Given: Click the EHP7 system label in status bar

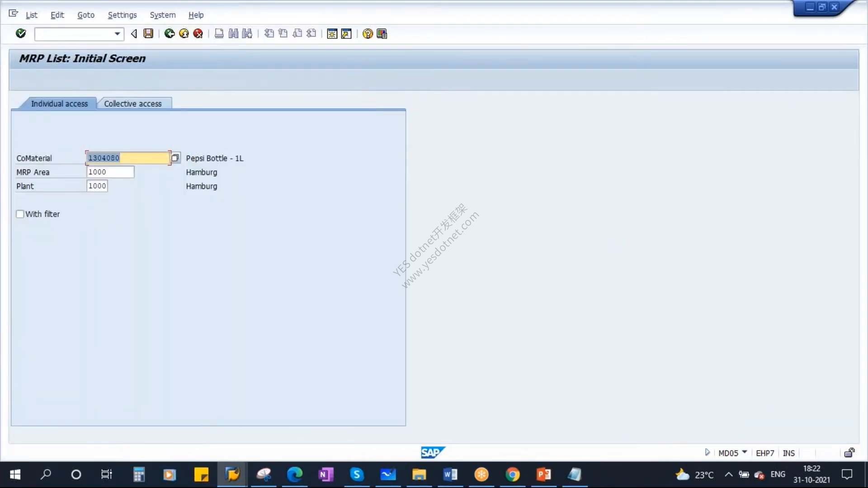Looking at the screenshot, I should 765,453.
